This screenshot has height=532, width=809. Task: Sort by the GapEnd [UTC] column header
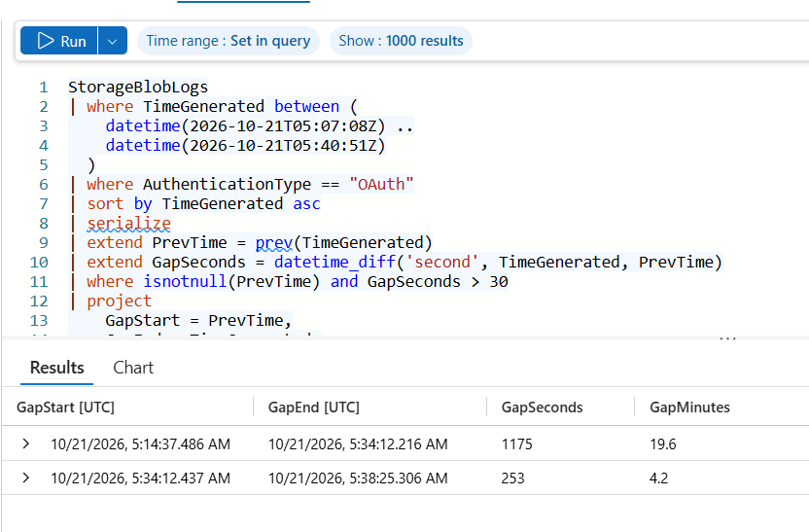(314, 408)
